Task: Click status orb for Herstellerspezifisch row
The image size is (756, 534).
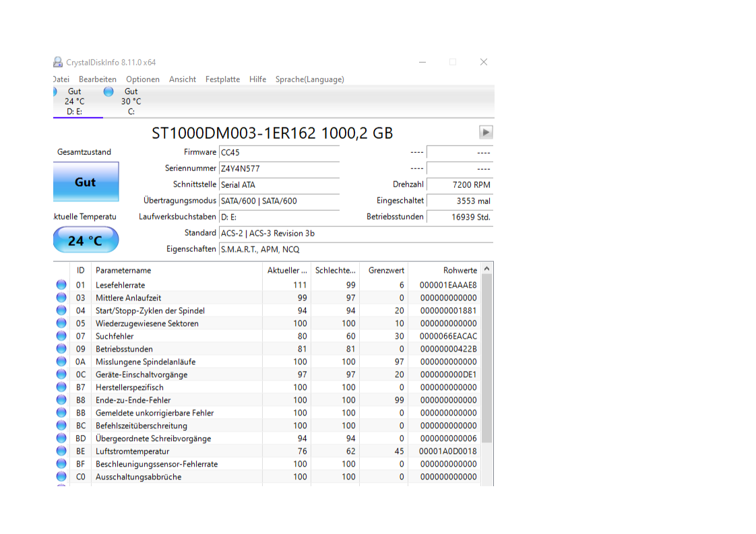Action: 61,387
